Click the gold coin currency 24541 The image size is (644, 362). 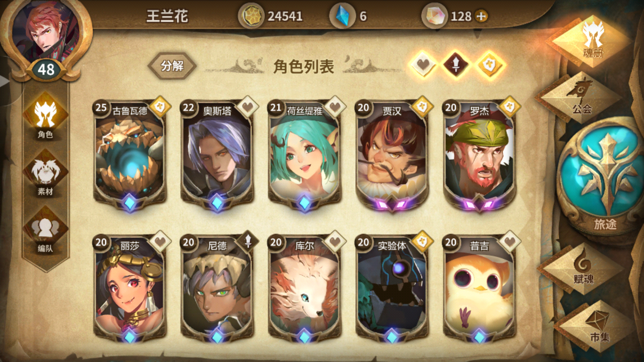point(271,16)
